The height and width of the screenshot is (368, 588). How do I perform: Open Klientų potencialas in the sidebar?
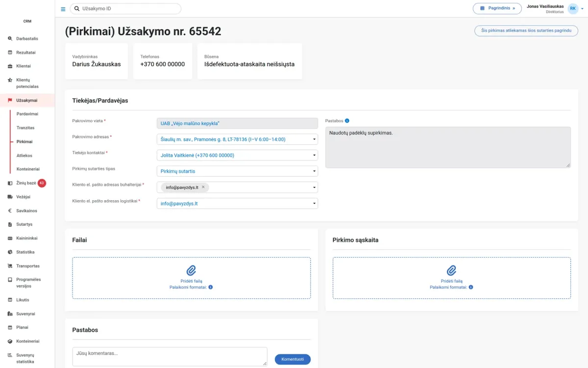[27, 83]
